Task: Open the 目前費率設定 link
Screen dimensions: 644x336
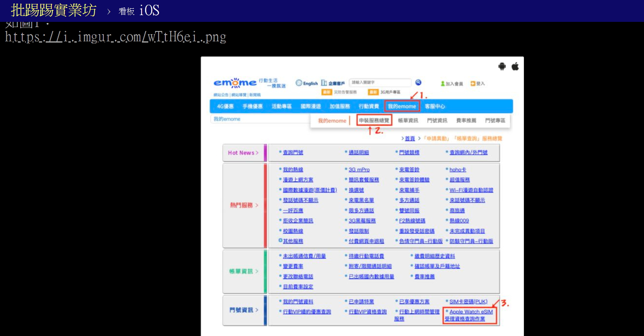Action: coord(298,287)
